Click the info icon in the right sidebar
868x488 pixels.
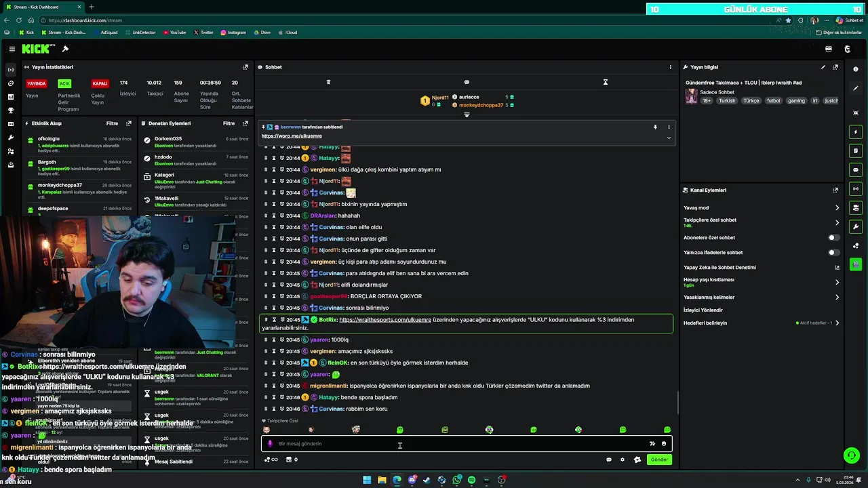click(856, 69)
